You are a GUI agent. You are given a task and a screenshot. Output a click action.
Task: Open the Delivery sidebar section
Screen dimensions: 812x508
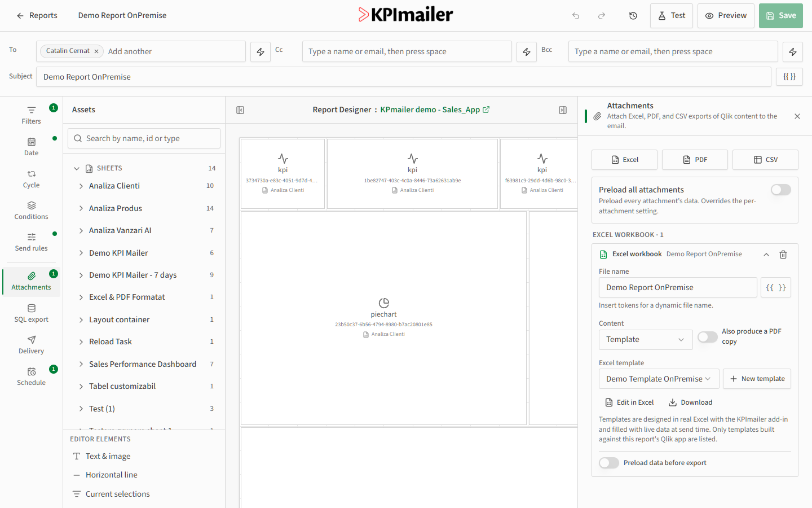coord(32,344)
